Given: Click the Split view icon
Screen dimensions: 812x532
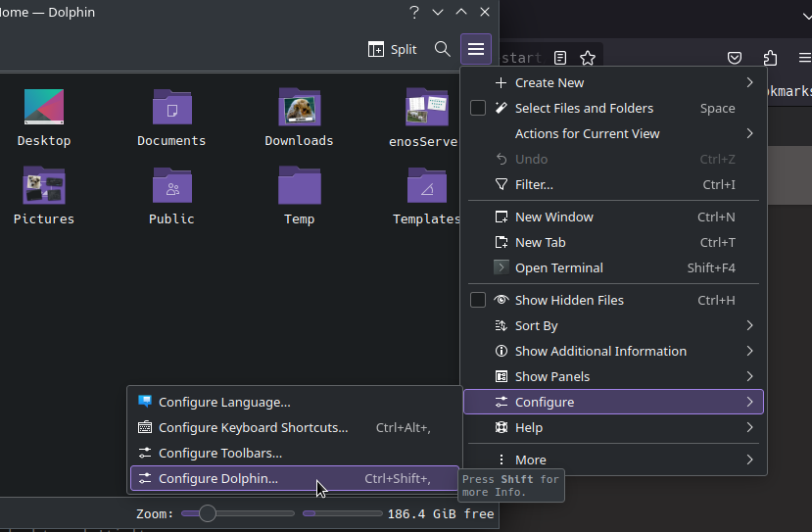Looking at the screenshot, I should (x=376, y=49).
